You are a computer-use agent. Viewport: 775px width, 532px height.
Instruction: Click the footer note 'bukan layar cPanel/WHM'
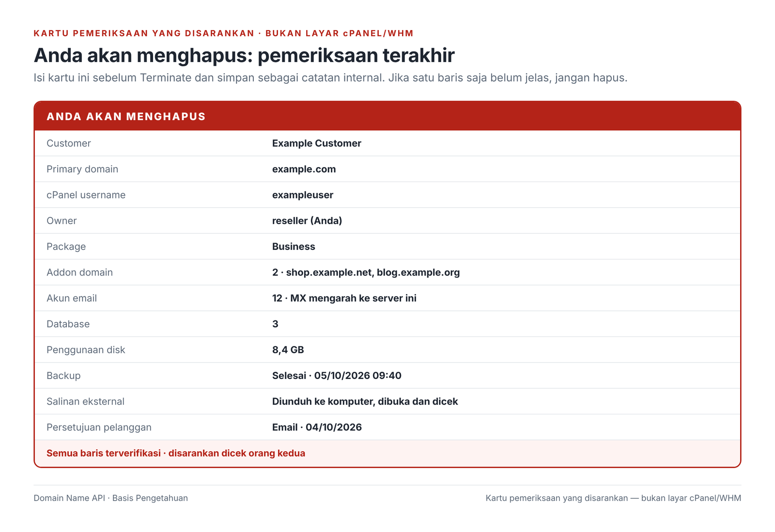(691, 498)
